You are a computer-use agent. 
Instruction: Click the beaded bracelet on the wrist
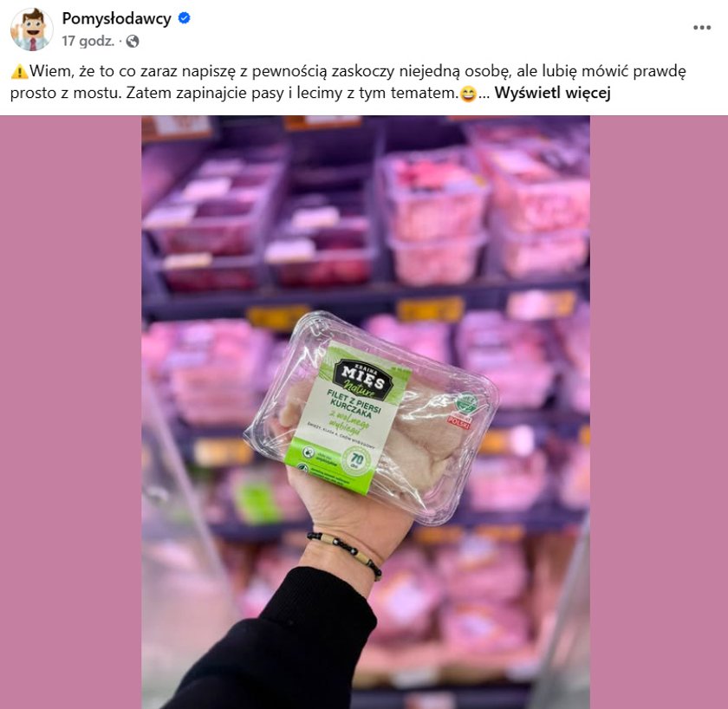(345, 554)
